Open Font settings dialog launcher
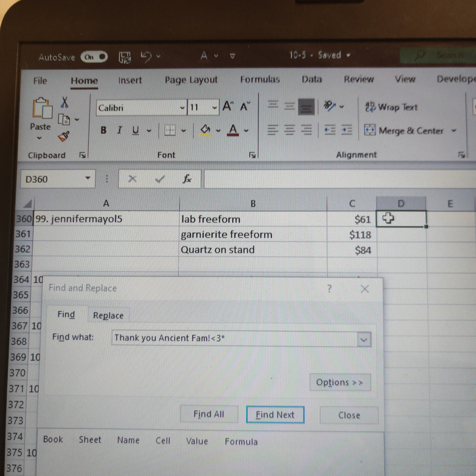Image resolution: width=476 pixels, height=476 pixels. coord(252,155)
